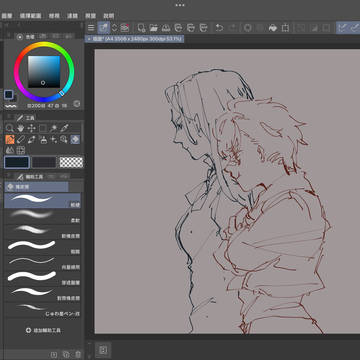Select the mountain-shaped tool icon in third row
Viewport: 360px width, 360px height.
click(x=10, y=150)
